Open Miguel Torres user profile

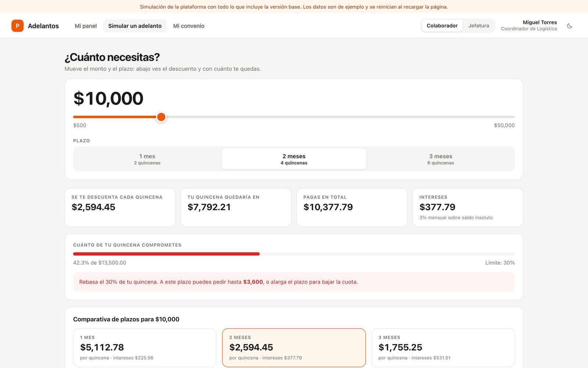[529, 25]
